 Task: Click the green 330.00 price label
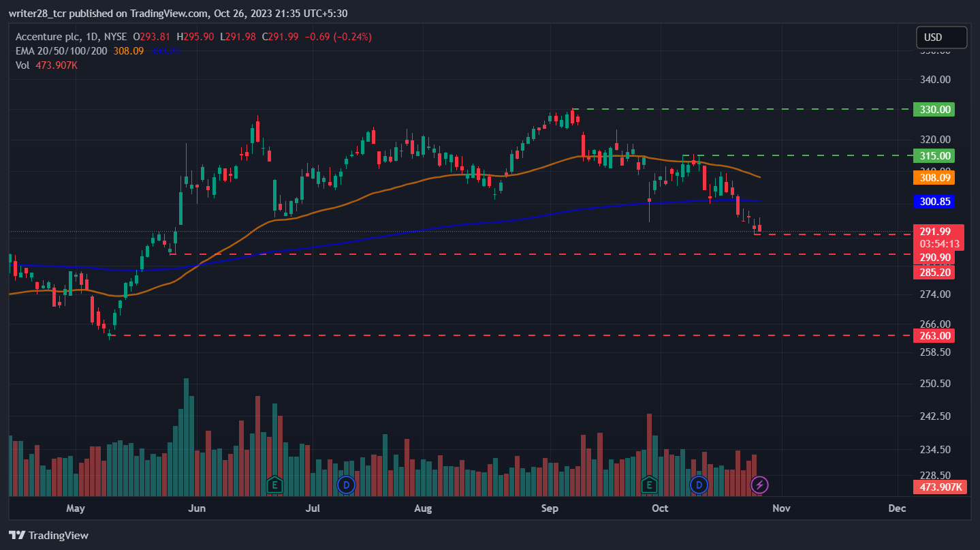click(x=934, y=109)
